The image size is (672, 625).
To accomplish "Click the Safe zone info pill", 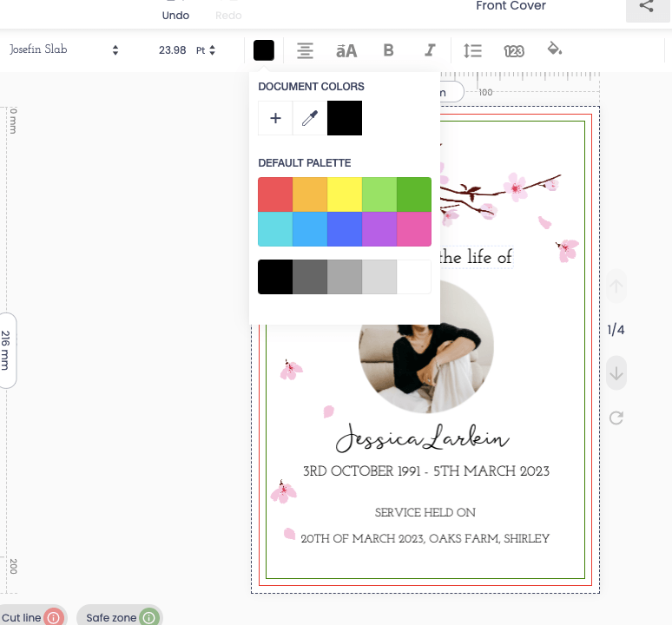I will coord(120,617).
